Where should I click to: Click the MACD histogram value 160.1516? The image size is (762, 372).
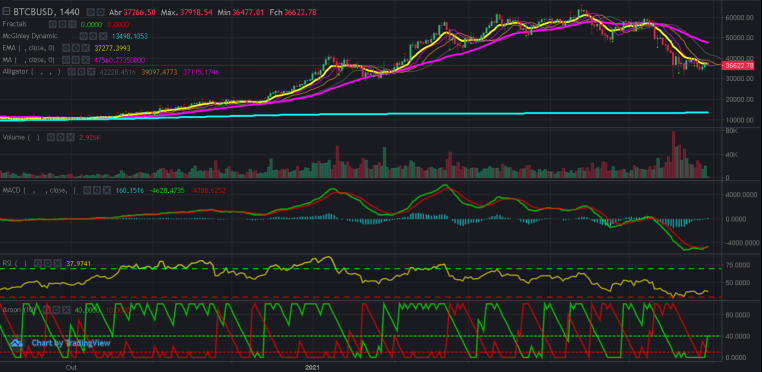pyautogui.click(x=130, y=191)
